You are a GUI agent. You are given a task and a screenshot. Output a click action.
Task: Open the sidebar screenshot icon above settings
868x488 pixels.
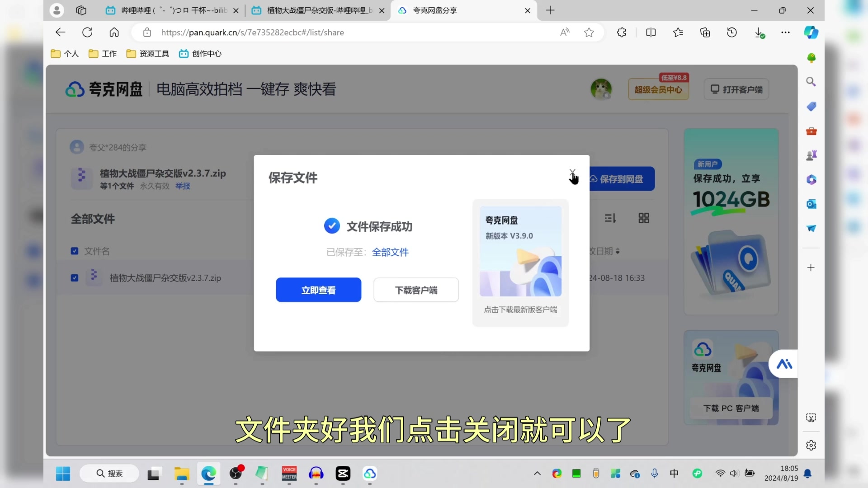click(811, 418)
